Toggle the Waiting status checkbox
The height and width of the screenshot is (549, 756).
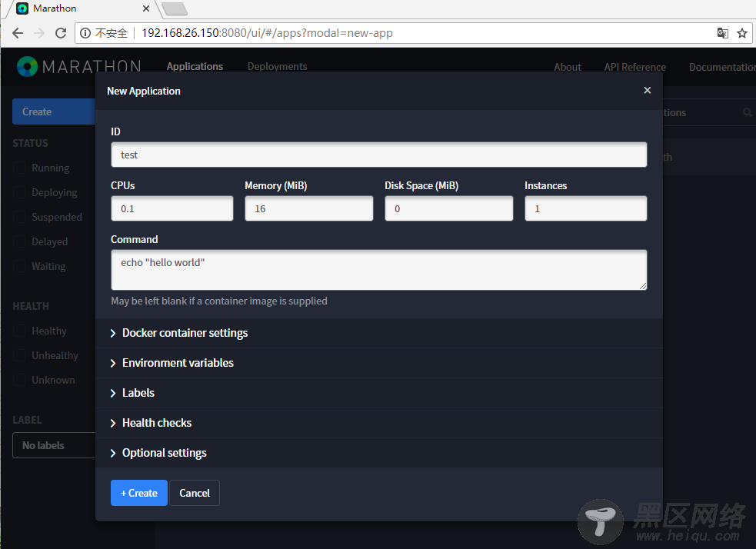point(19,266)
